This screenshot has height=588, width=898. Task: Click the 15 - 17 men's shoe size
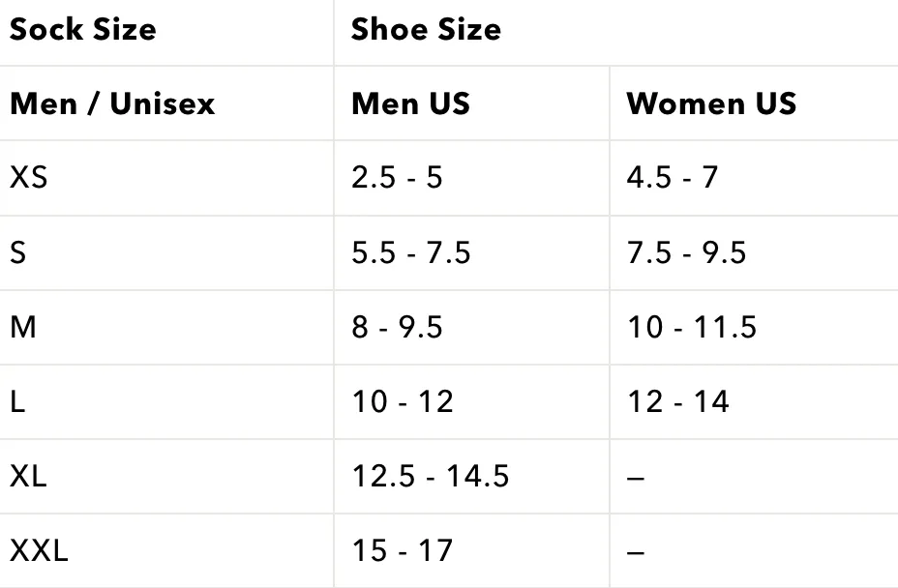(402, 550)
